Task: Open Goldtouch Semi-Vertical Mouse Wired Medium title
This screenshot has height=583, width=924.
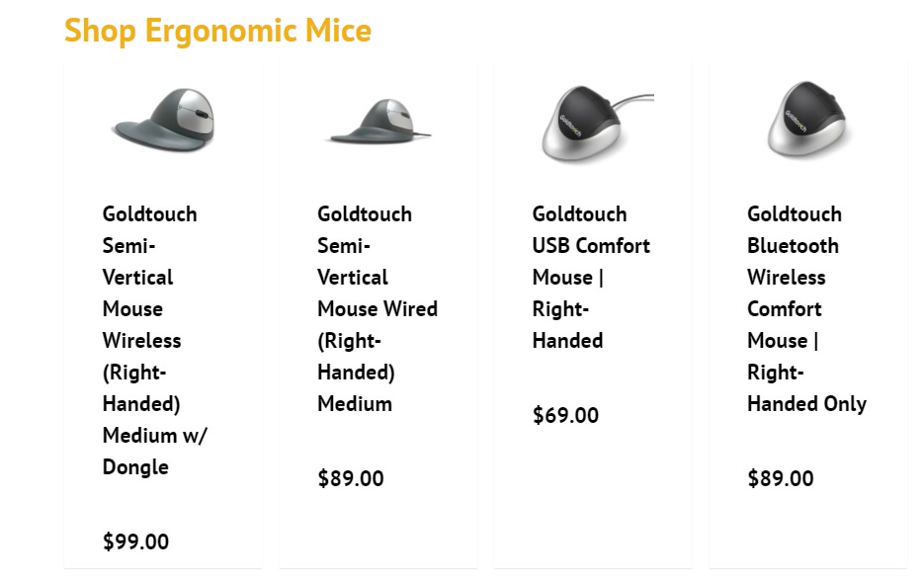Action: (x=378, y=309)
